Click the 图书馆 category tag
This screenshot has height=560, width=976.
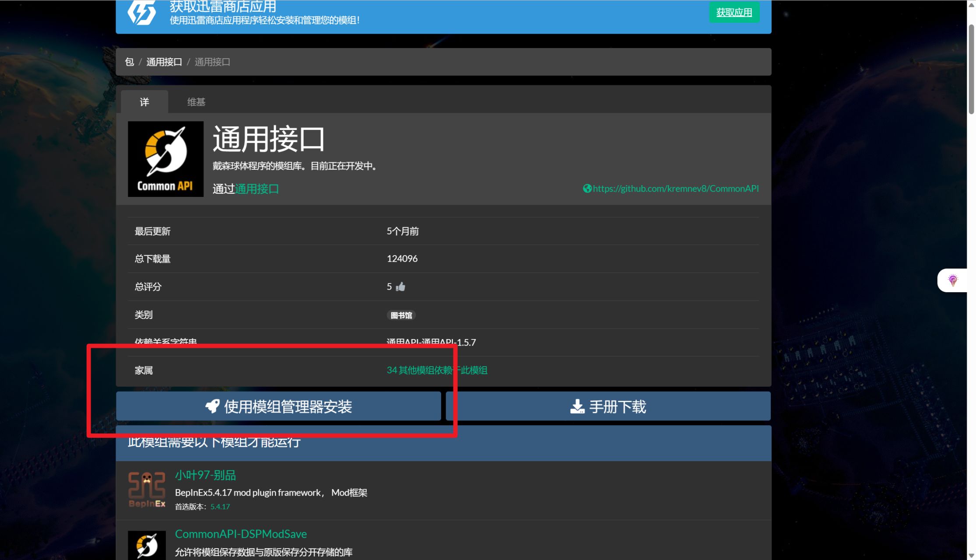[401, 315]
